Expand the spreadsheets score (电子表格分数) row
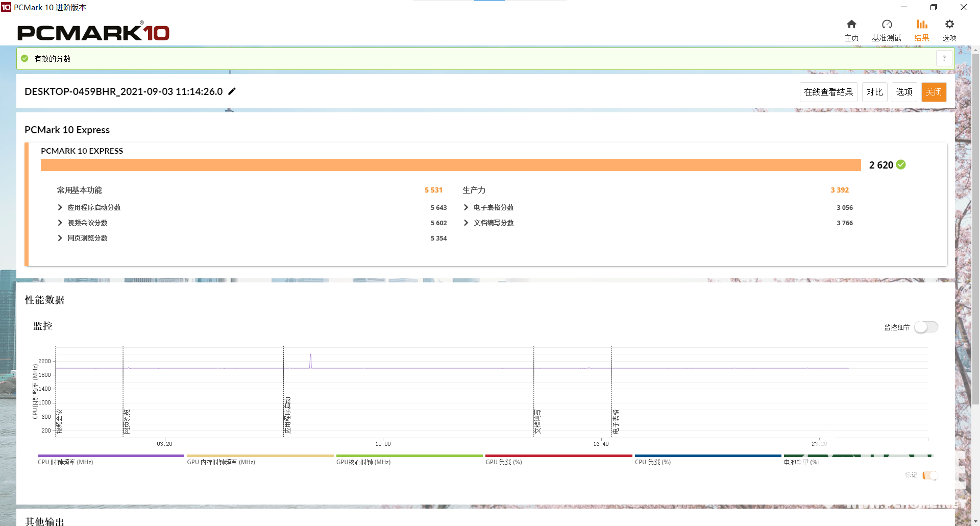 tap(466, 207)
